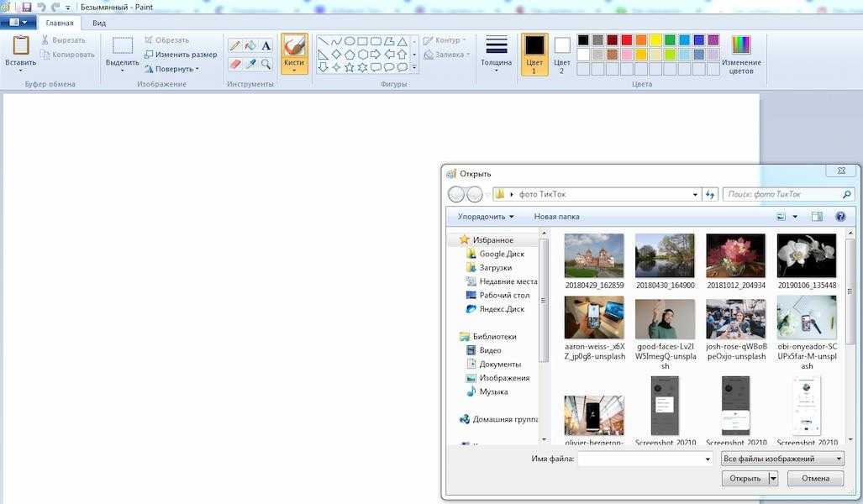Select the Fill with color bucket tool
The width and height of the screenshot is (863, 504).
(x=250, y=45)
